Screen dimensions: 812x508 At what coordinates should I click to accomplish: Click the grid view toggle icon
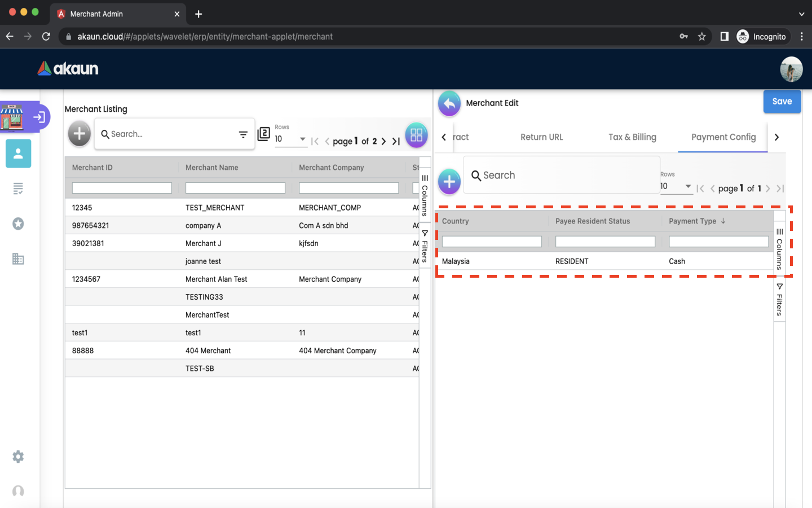point(416,135)
